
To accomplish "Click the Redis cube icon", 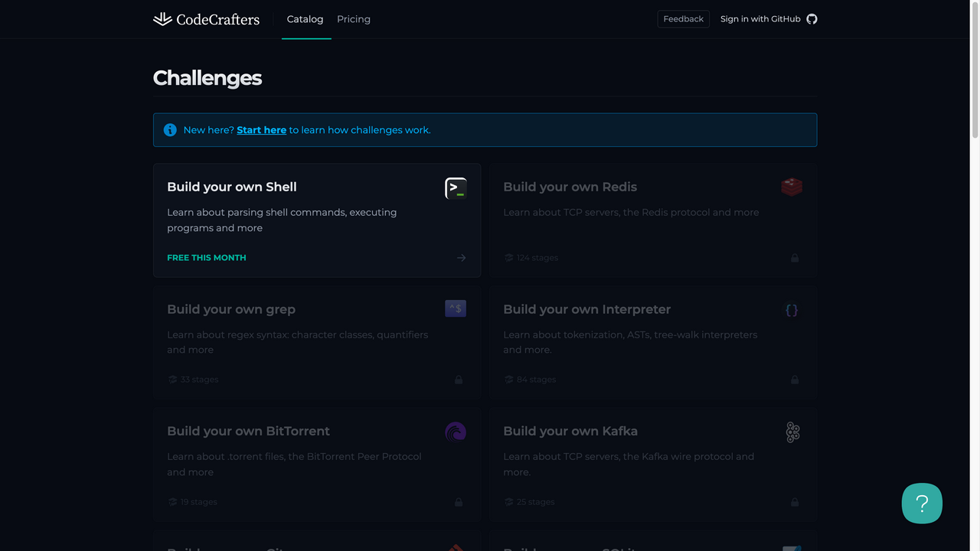I will point(792,187).
